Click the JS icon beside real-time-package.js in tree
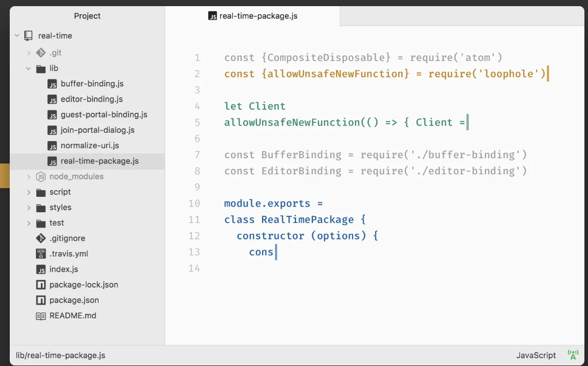 (x=52, y=161)
